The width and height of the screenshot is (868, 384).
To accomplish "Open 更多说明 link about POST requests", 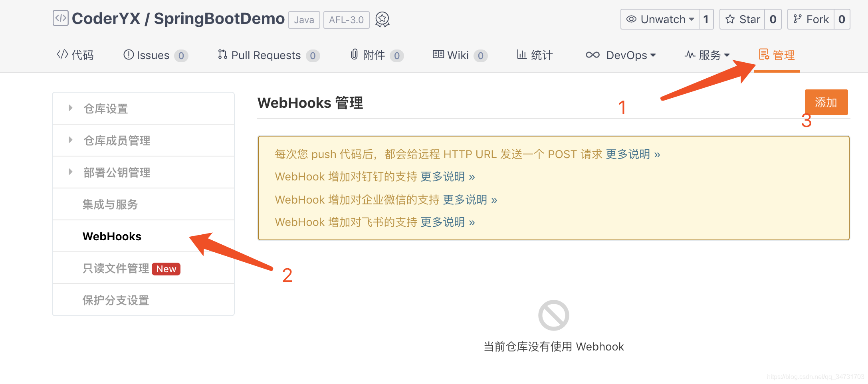I will tap(633, 154).
